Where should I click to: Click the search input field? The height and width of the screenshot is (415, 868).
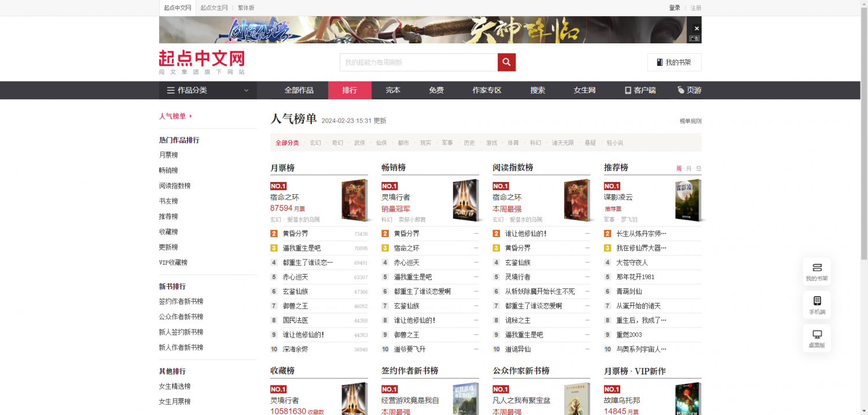point(419,62)
